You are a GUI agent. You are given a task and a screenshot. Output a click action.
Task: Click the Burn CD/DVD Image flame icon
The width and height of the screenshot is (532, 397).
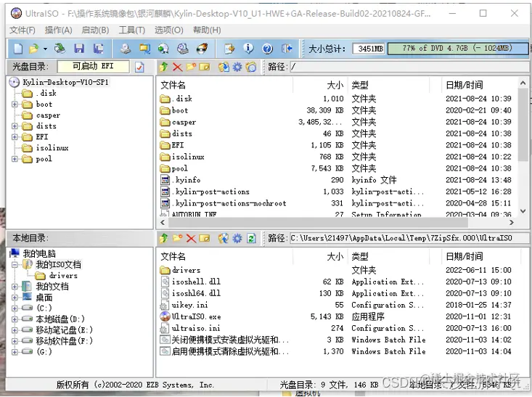(x=202, y=49)
